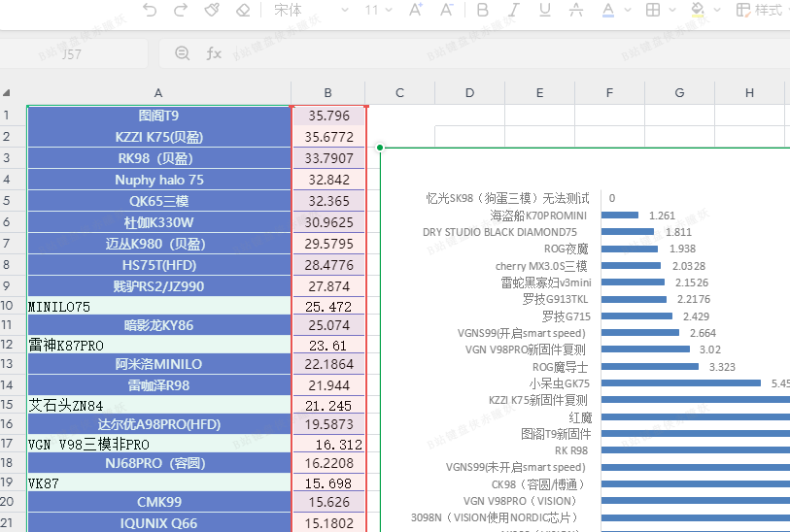Select column A header

pyautogui.click(x=158, y=92)
